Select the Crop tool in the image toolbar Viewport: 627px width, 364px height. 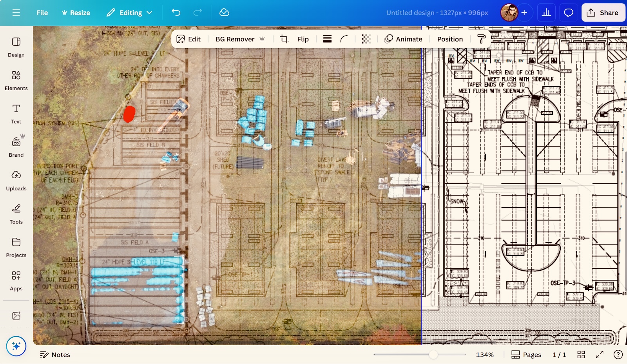click(284, 39)
